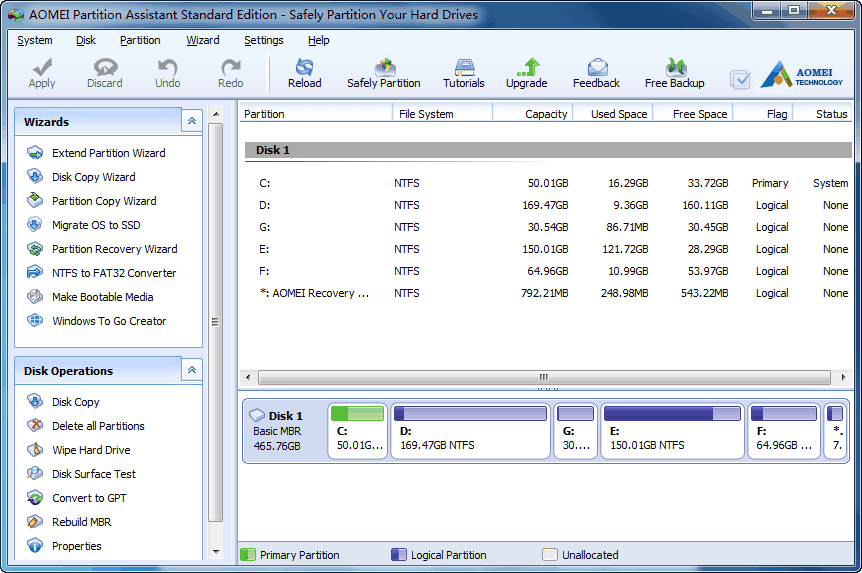Click sidebar scrollbar down arrow
862x573 pixels.
[216, 552]
